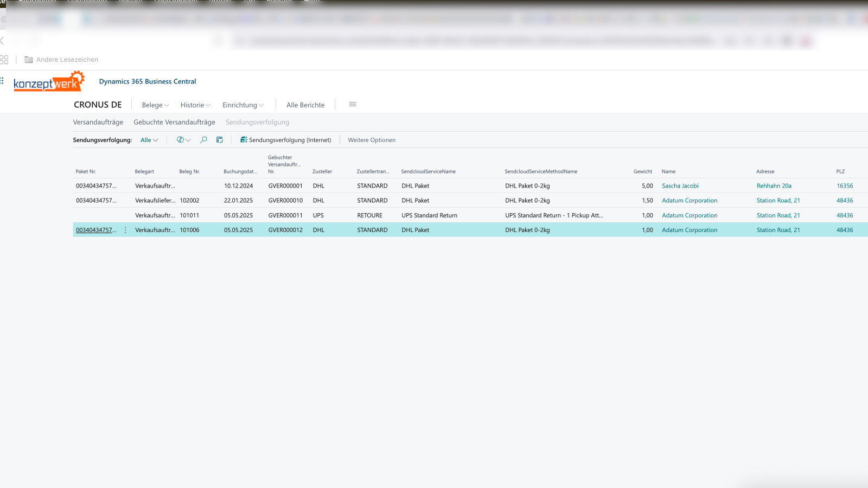Open the hamburger navigation menu icon
This screenshot has width=868, height=488.
[x=353, y=105]
